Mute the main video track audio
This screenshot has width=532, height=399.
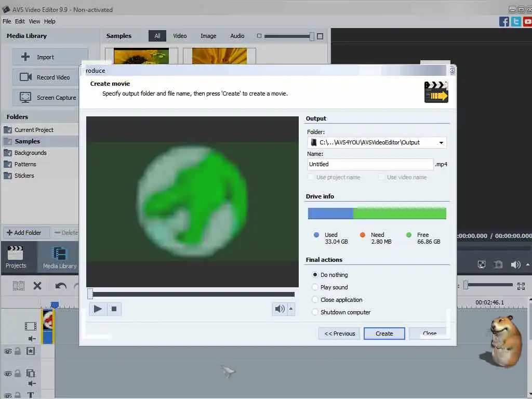[32, 339]
